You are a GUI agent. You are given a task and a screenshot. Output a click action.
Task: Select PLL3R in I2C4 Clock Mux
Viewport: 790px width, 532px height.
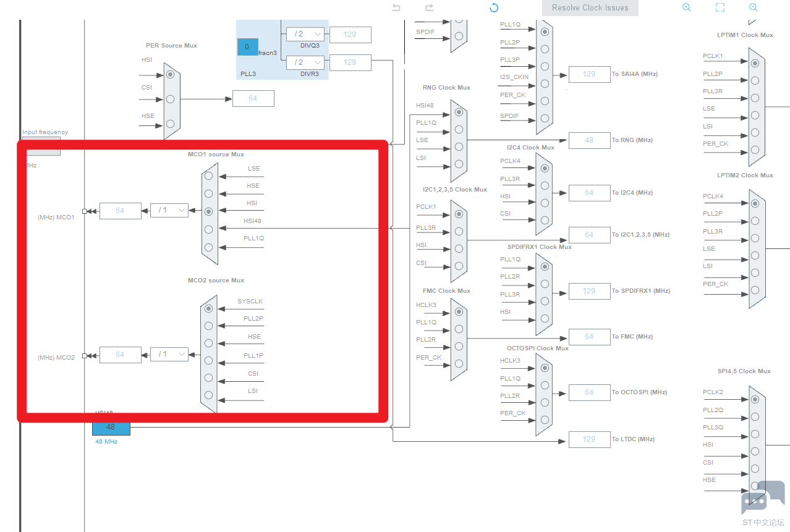pyautogui.click(x=544, y=185)
